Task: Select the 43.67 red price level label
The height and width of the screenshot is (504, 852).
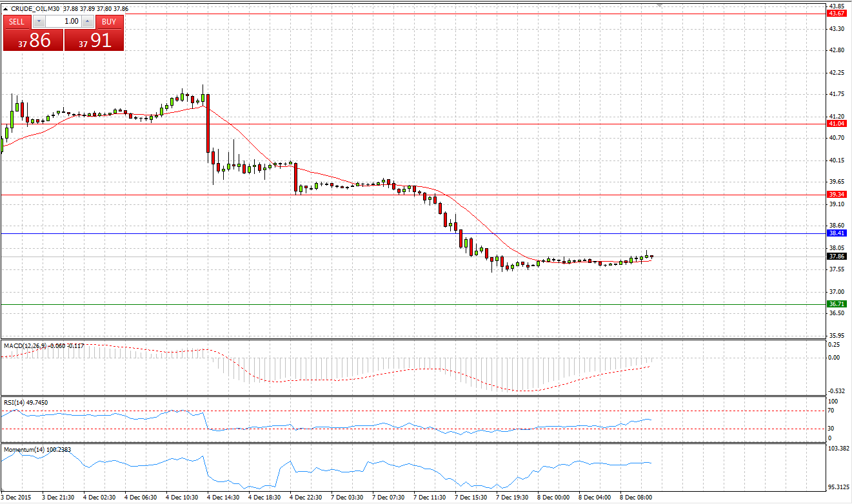Action: 837,14
